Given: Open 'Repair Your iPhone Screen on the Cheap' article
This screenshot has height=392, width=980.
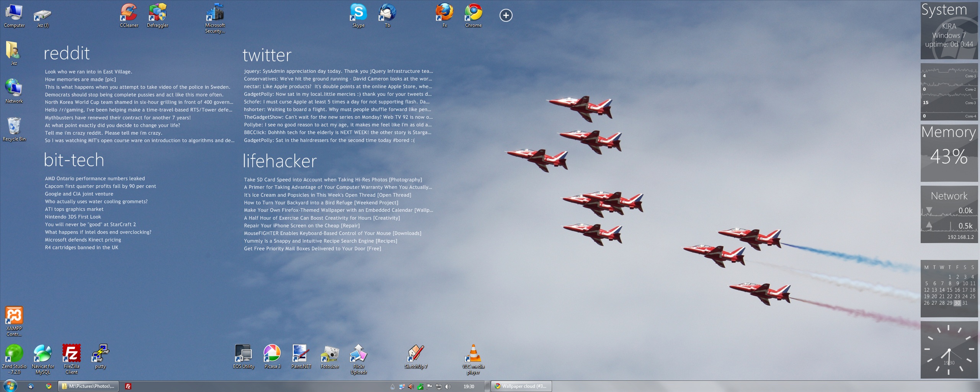Looking at the screenshot, I should point(302,225).
